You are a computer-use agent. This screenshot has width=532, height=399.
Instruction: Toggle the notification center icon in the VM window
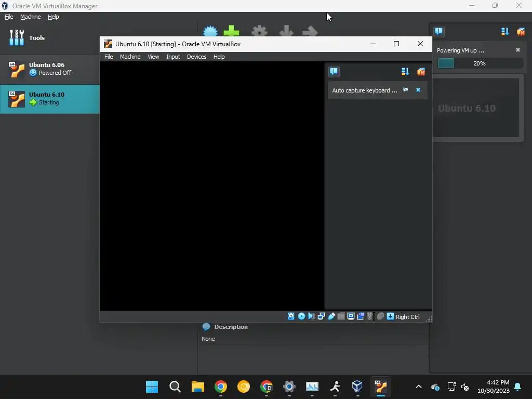334,71
